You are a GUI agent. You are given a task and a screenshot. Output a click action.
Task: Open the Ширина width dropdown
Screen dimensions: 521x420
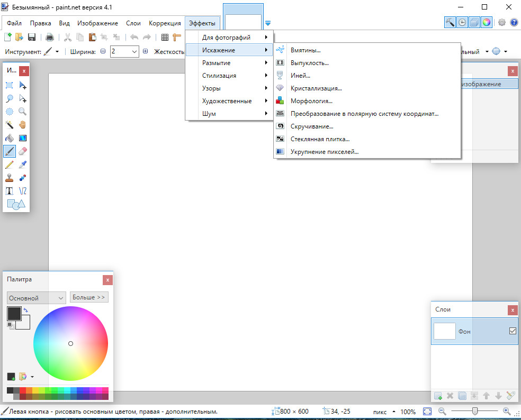(x=133, y=51)
